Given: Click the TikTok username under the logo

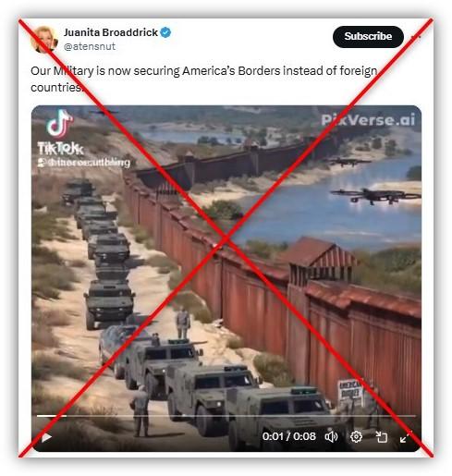Looking at the screenshot, I should click(x=84, y=163).
